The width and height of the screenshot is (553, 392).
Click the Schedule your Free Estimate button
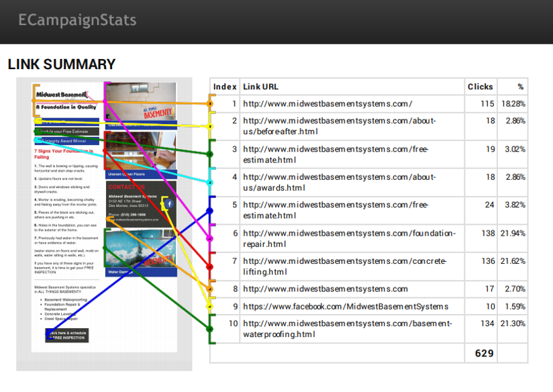(x=66, y=132)
